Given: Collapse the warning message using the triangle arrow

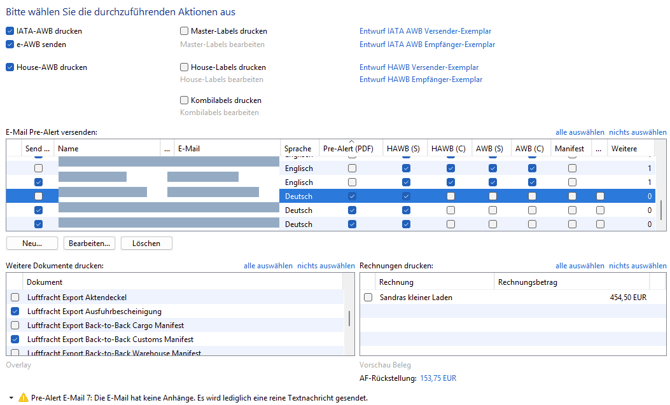Looking at the screenshot, I should [10, 397].
